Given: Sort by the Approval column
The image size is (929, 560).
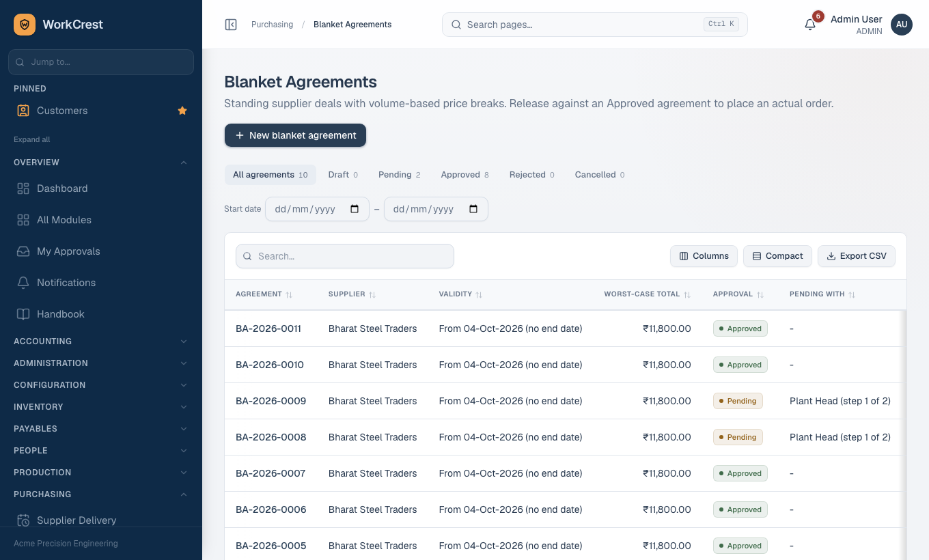Looking at the screenshot, I should click(738, 294).
